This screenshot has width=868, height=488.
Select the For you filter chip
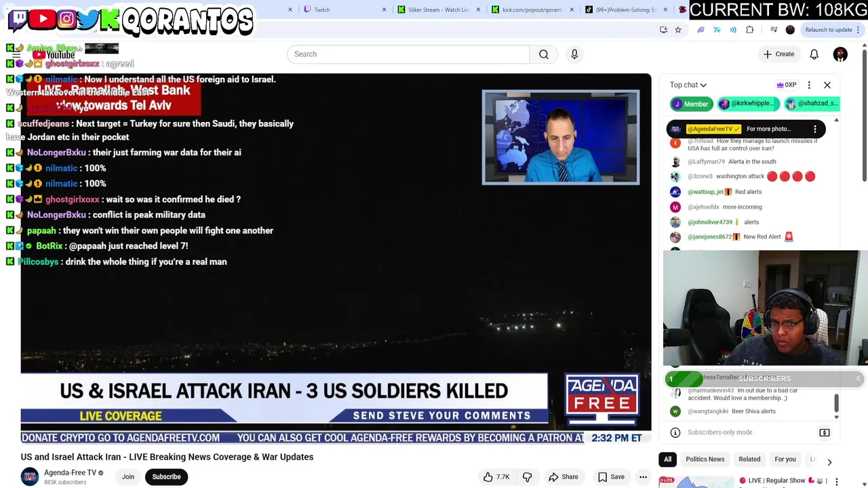[785, 460]
